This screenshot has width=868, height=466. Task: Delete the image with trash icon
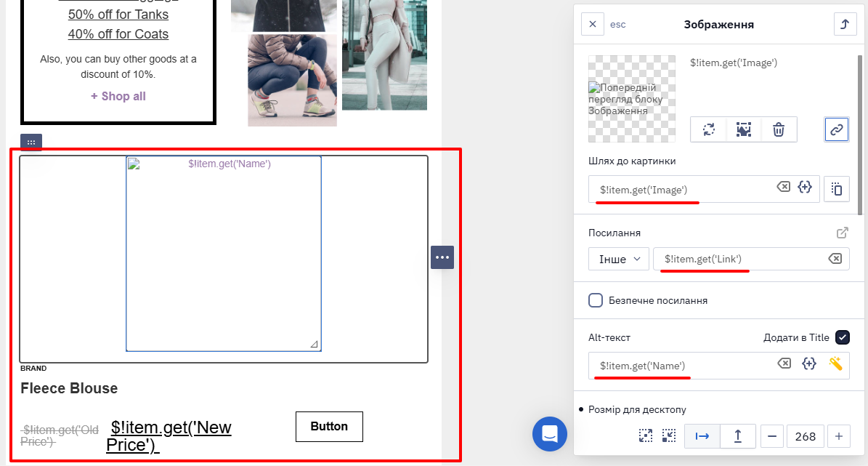click(779, 129)
